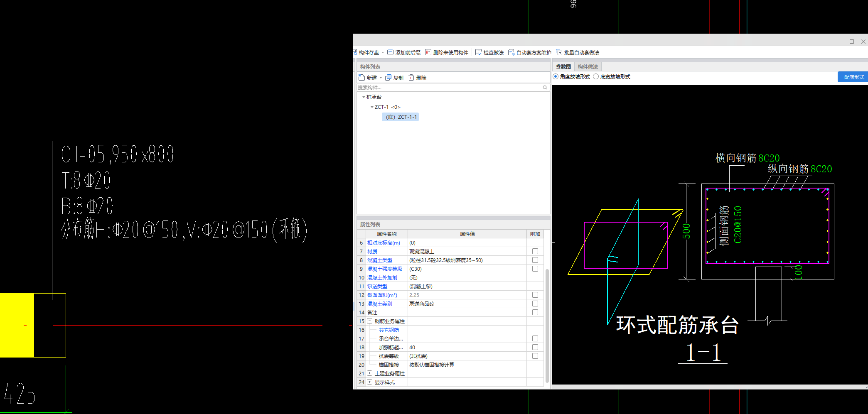Click the search magnifier icon in 搜索构件

click(545, 87)
